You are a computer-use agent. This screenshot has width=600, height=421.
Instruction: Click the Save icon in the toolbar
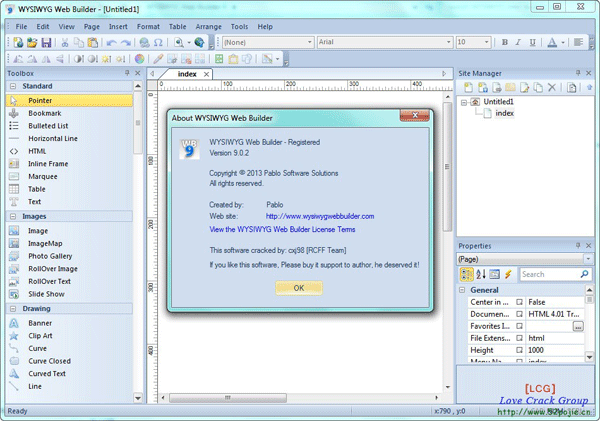45,43
